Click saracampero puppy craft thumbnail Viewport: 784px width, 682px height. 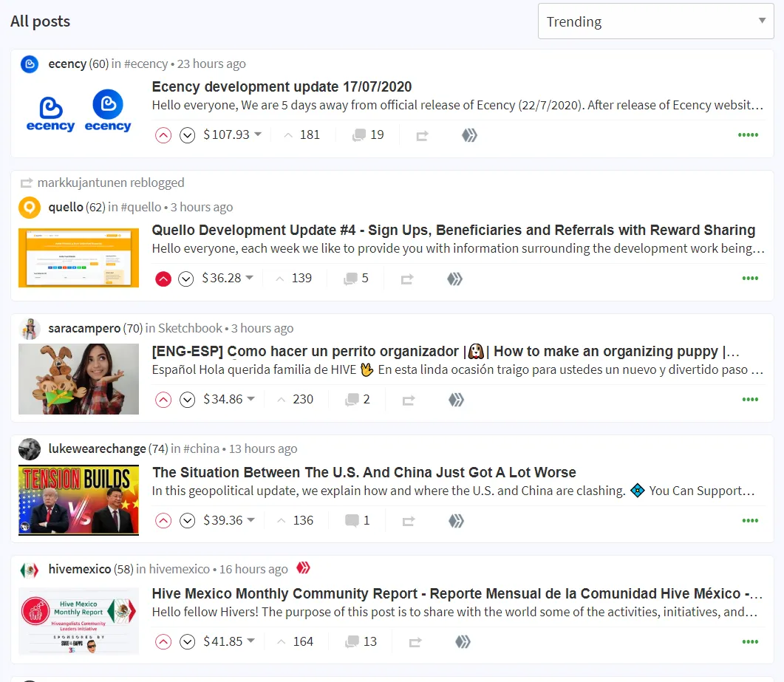pos(78,379)
